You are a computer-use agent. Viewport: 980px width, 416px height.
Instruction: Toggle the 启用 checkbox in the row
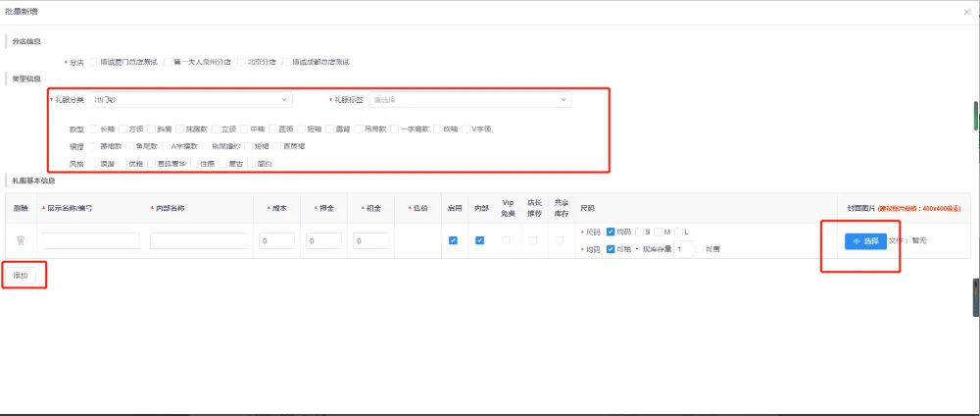pos(453,240)
